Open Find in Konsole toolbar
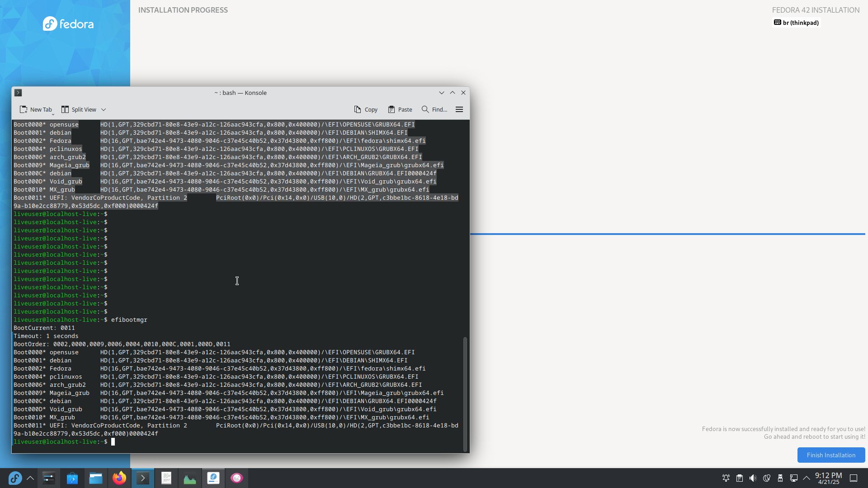The width and height of the screenshot is (868, 488). 434,109
